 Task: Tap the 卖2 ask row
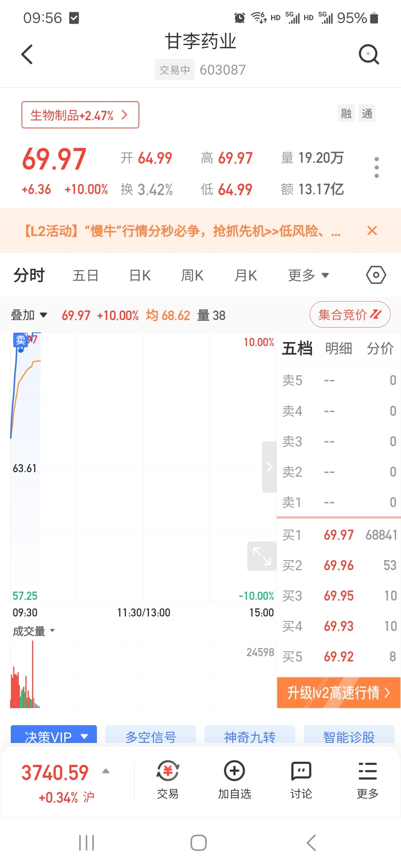(339, 472)
